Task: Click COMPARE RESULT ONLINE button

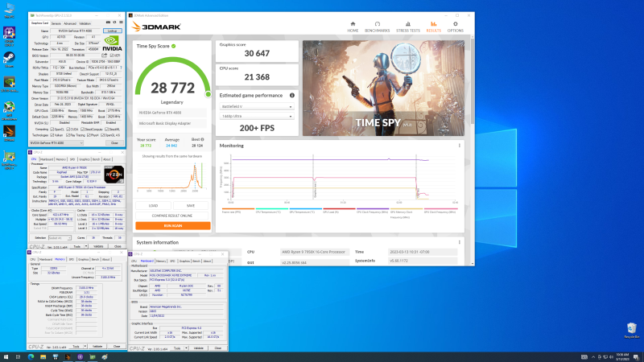Action: click(173, 216)
